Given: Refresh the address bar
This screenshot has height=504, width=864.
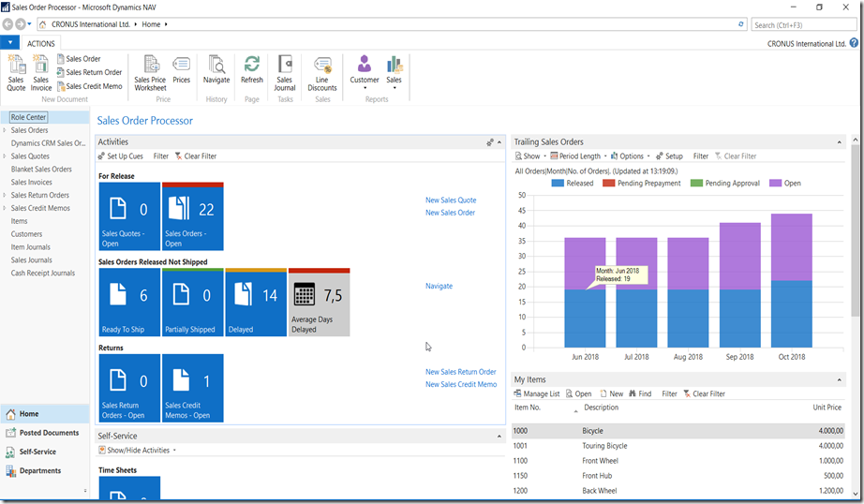Looking at the screenshot, I should 741,24.
